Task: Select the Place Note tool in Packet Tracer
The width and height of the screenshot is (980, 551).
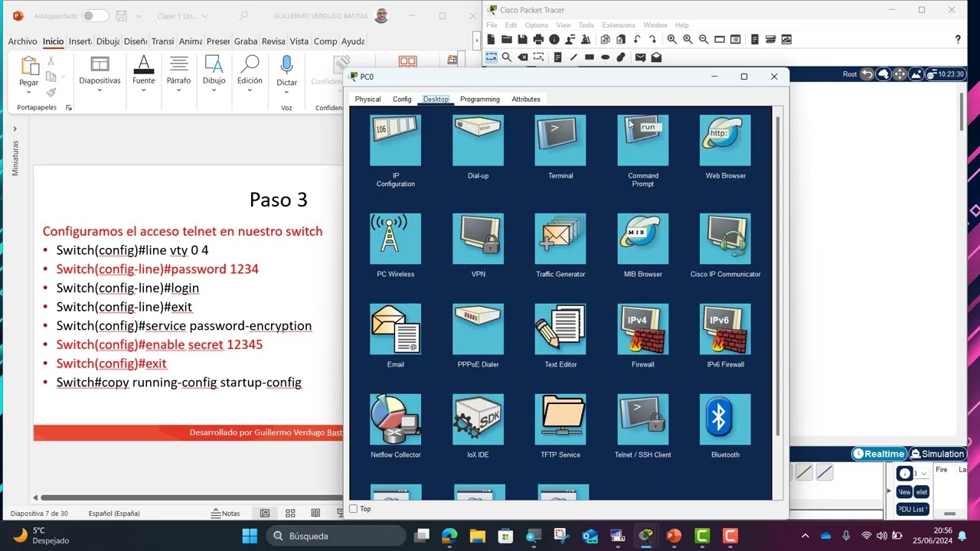Action: tap(557, 57)
